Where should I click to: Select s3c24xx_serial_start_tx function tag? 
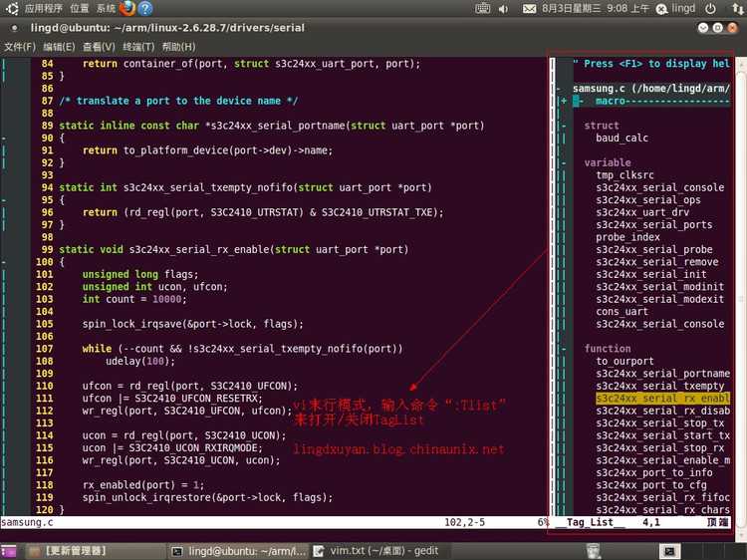coord(662,435)
